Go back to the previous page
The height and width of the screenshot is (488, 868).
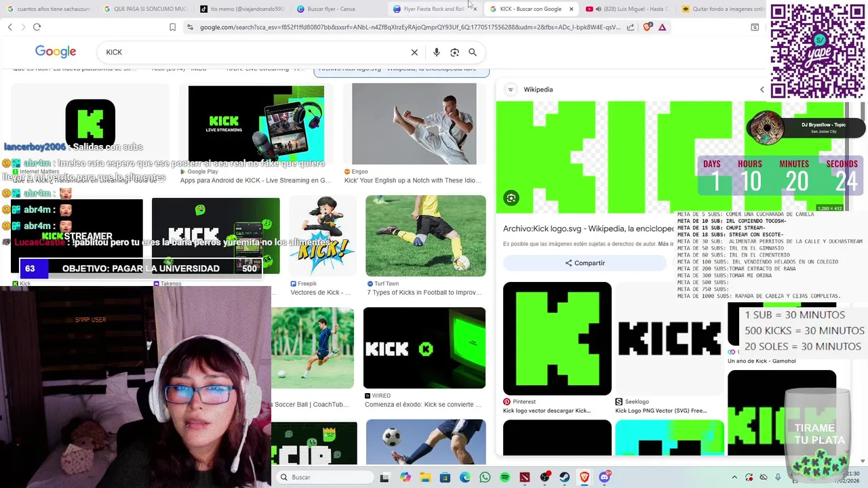coord(9,27)
